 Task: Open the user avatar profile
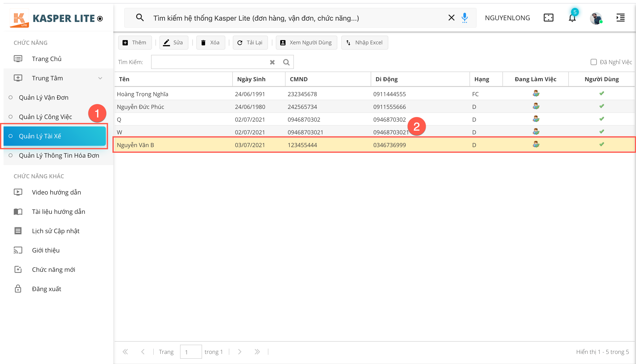[596, 18]
